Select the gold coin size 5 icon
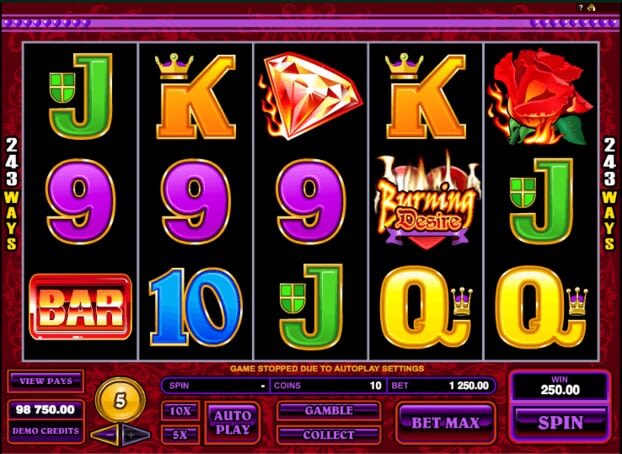Viewport: 622px width, 454px height. pyautogui.click(x=120, y=400)
